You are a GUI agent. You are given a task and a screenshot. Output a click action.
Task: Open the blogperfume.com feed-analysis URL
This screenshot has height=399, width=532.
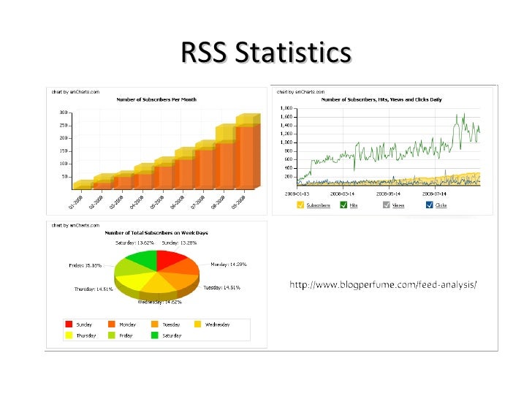click(383, 285)
